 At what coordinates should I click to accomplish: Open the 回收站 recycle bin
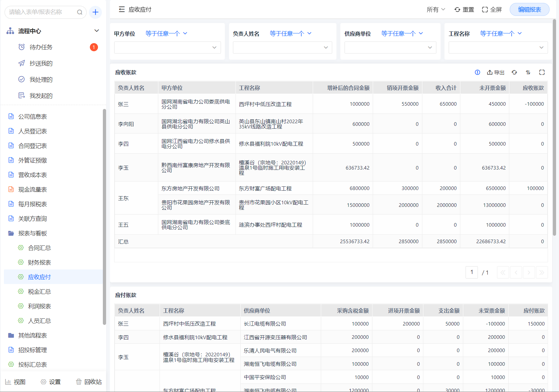89,382
